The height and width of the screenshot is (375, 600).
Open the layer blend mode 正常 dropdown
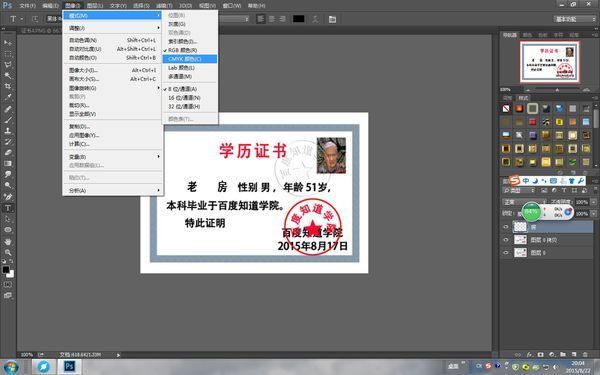tap(524, 202)
